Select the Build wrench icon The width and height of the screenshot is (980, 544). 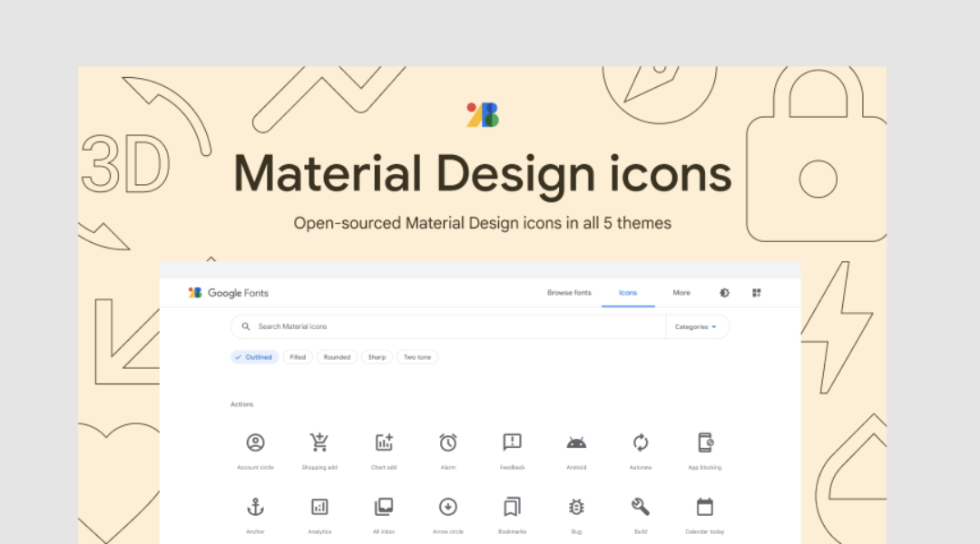tap(641, 507)
